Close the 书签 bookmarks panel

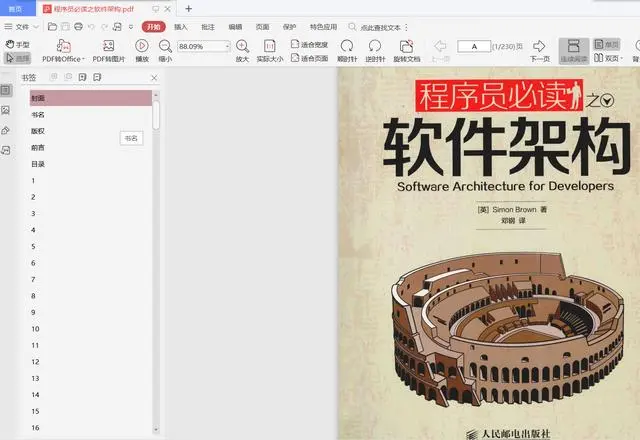(x=154, y=78)
